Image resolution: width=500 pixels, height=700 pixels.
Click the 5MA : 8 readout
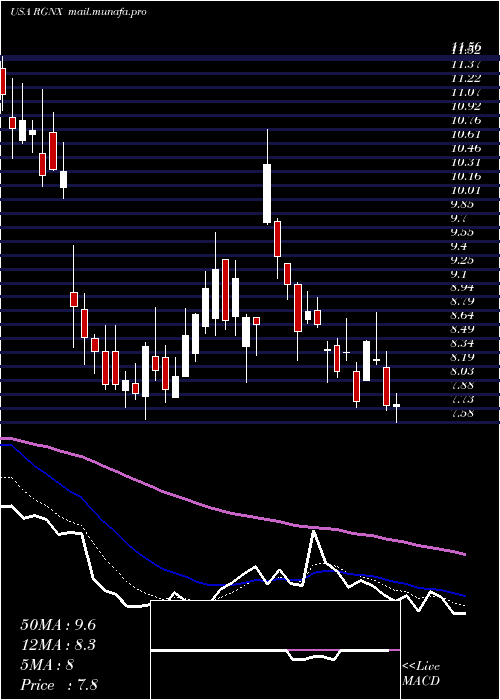47,665
